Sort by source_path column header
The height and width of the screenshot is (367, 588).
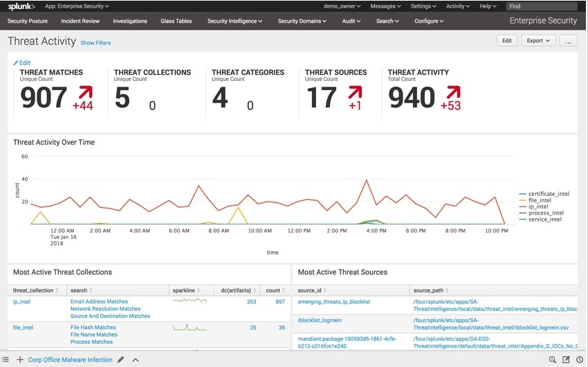(431, 290)
